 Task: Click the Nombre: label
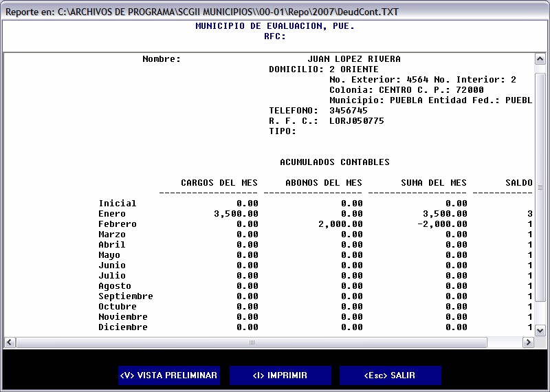(x=162, y=59)
